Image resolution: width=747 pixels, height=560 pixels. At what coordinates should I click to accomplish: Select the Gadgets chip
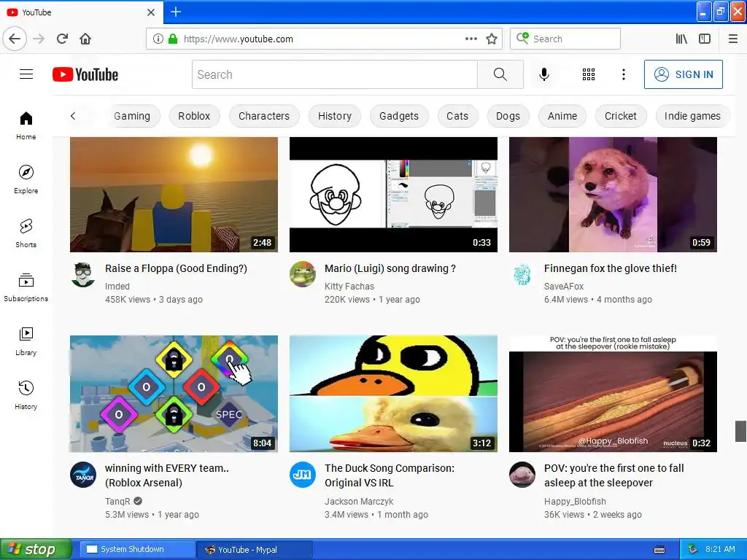click(x=399, y=116)
